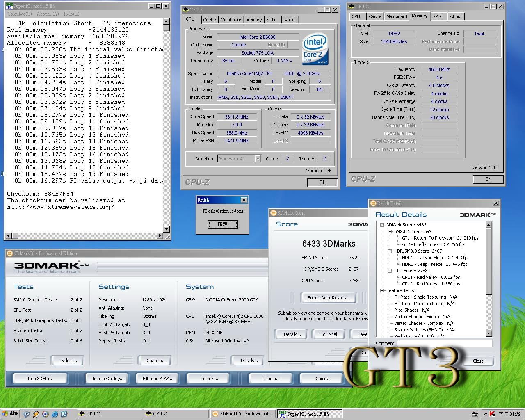Select the HDR2 - Deep Freeze result row
This screenshot has width=525, height=420.
coord(435,264)
